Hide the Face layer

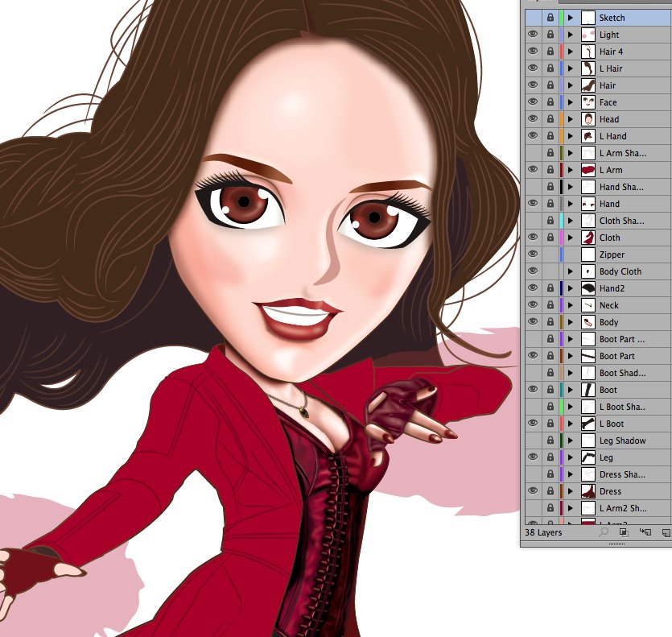pos(533,102)
